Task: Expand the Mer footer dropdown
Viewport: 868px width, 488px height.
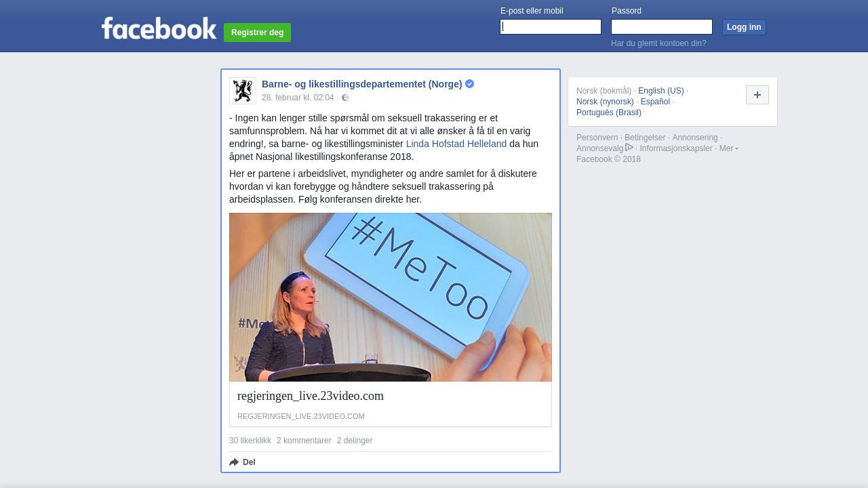Action: coord(728,148)
